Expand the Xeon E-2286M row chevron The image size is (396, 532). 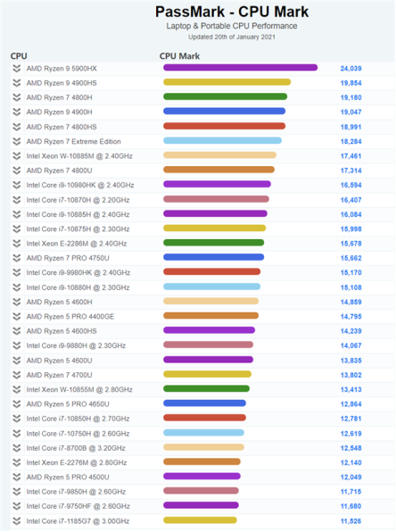17,244
